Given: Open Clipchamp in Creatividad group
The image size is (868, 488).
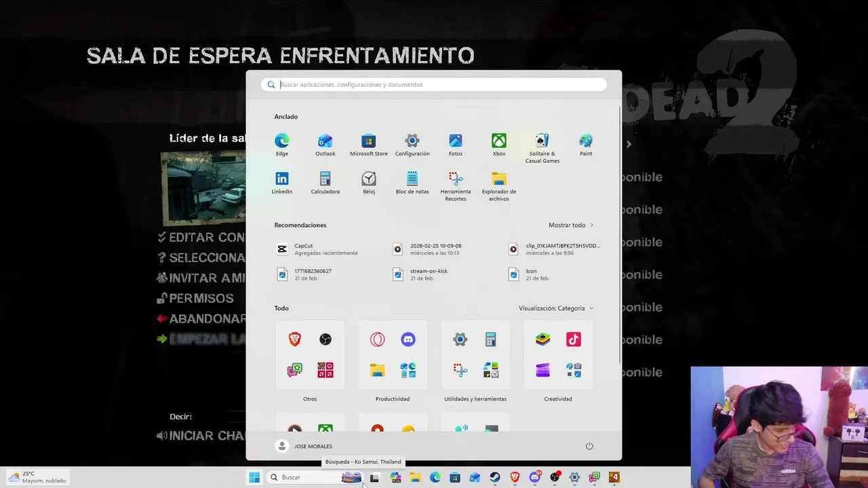Looking at the screenshot, I should pyautogui.click(x=542, y=370).
